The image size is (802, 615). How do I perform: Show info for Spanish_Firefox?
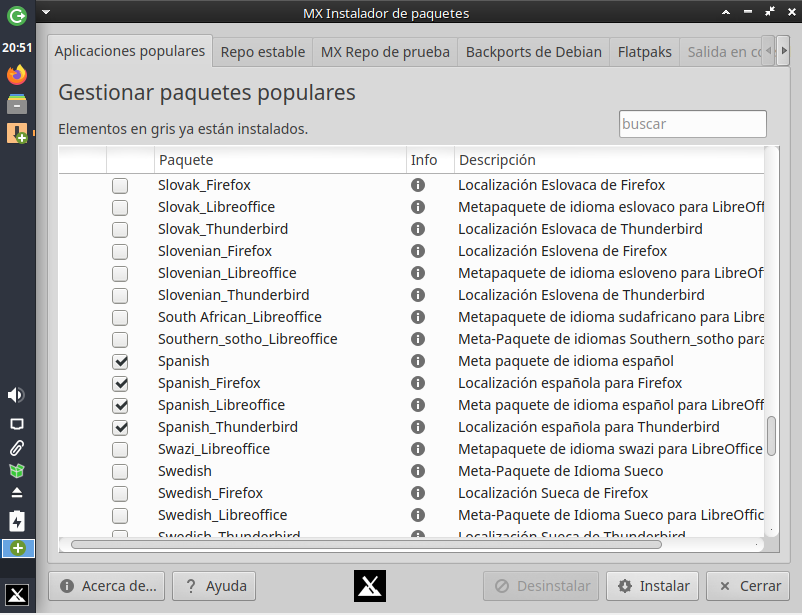pyautogui.click(x=418, y=383)
